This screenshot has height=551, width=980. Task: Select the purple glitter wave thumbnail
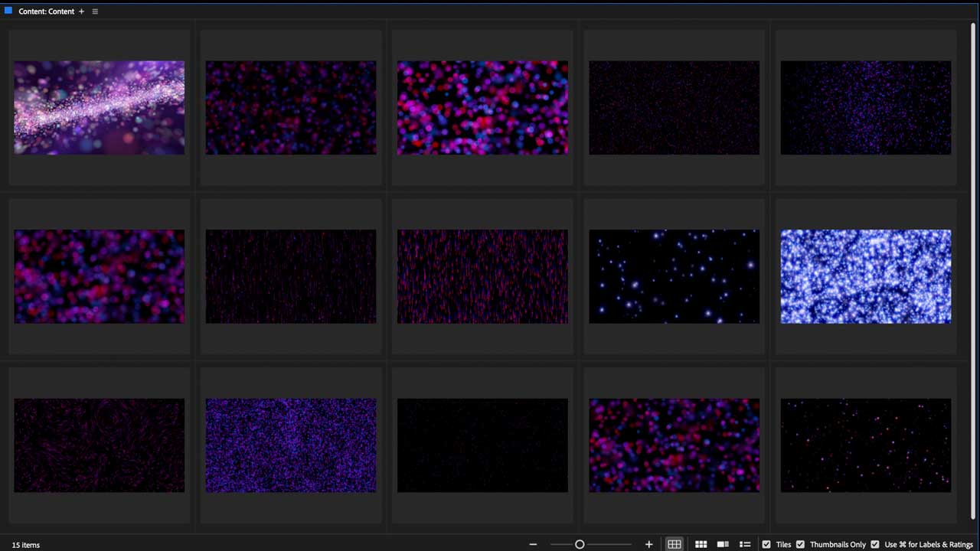(99, 108)
